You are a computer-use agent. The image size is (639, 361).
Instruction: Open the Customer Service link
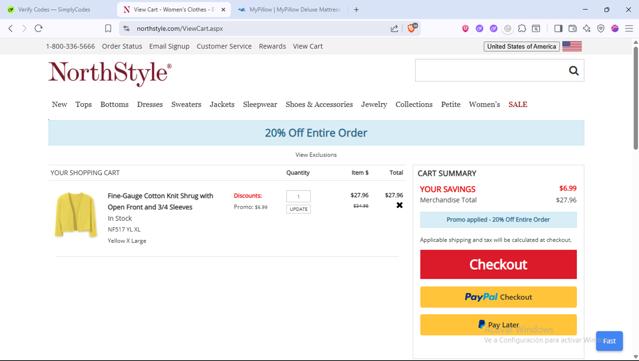(224, 46)
